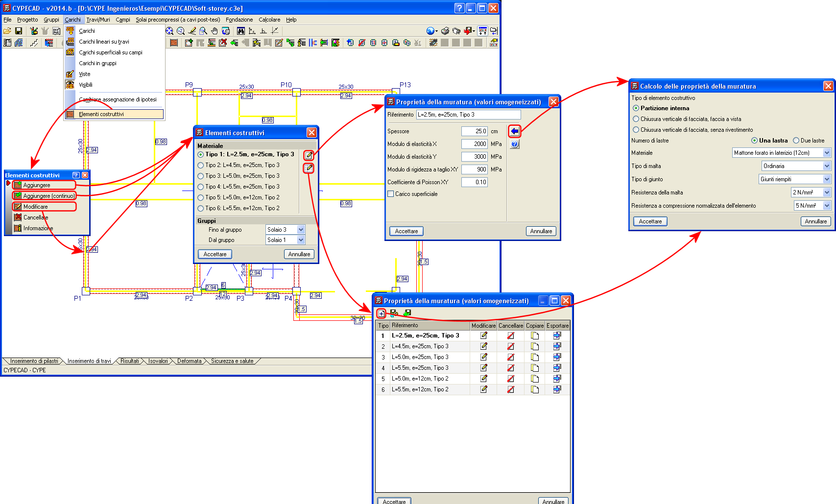This screenshot has width=836, height=504.
Task: Click the Spessore value field
Action: 474,131
